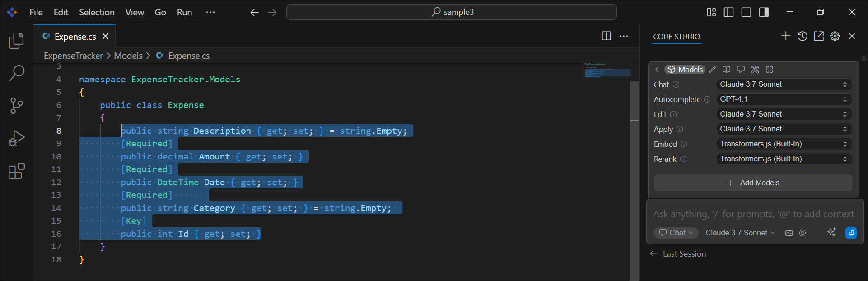Click the tools icon next to Models

755,70
